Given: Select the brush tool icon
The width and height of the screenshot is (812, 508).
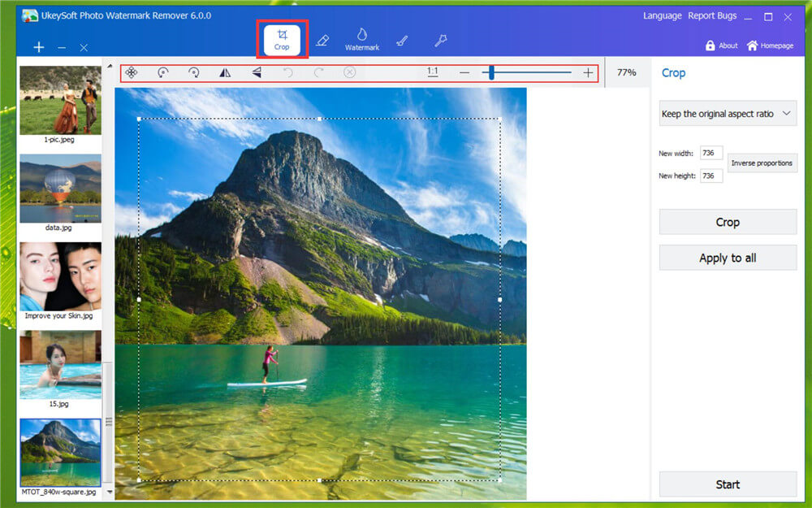Looking at the screenshot, I should 401,40.
